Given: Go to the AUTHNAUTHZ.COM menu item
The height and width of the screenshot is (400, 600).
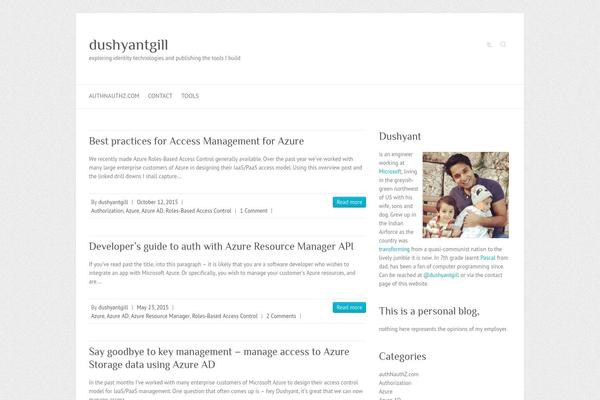Looking at the screenshot, I should [114, 96].
